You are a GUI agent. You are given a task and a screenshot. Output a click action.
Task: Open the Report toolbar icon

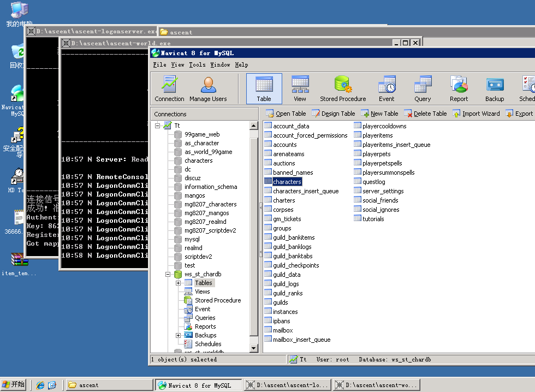[459, 88]
